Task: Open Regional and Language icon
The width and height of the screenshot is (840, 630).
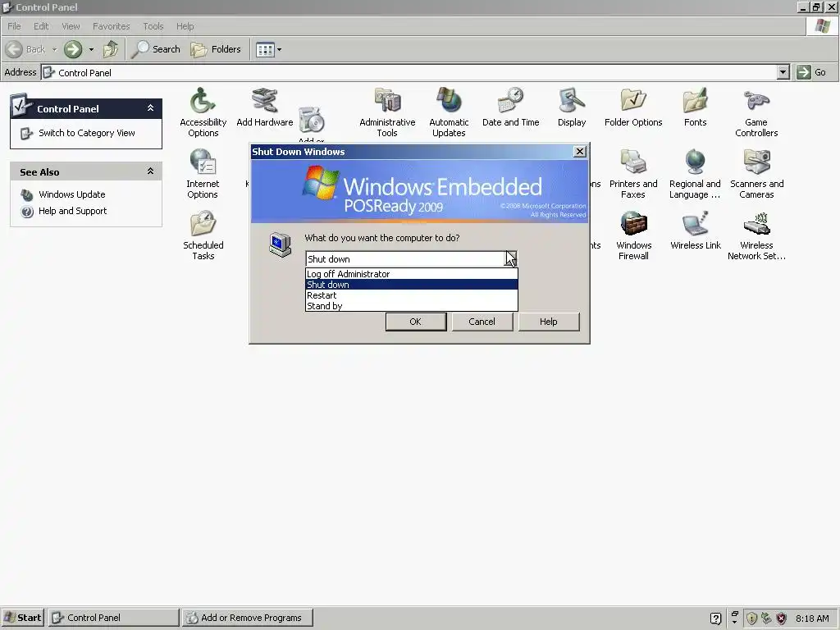Action: [695, 174]
